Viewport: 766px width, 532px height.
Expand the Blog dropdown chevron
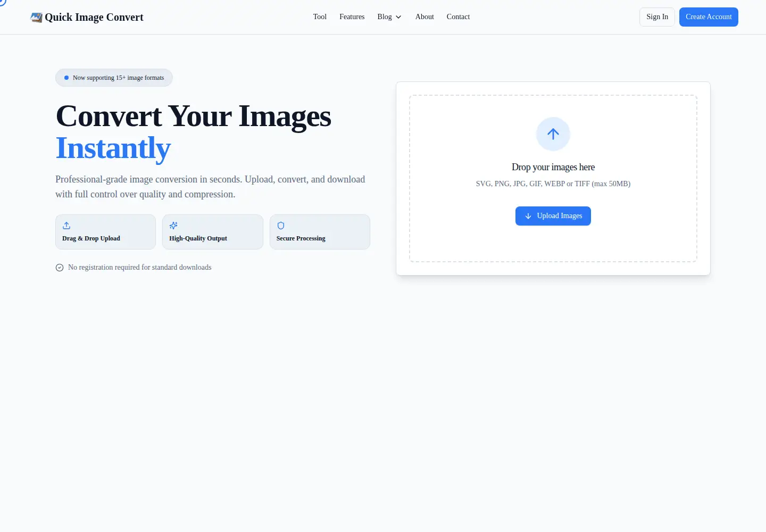pyautogui.click(x=398, y=17)
